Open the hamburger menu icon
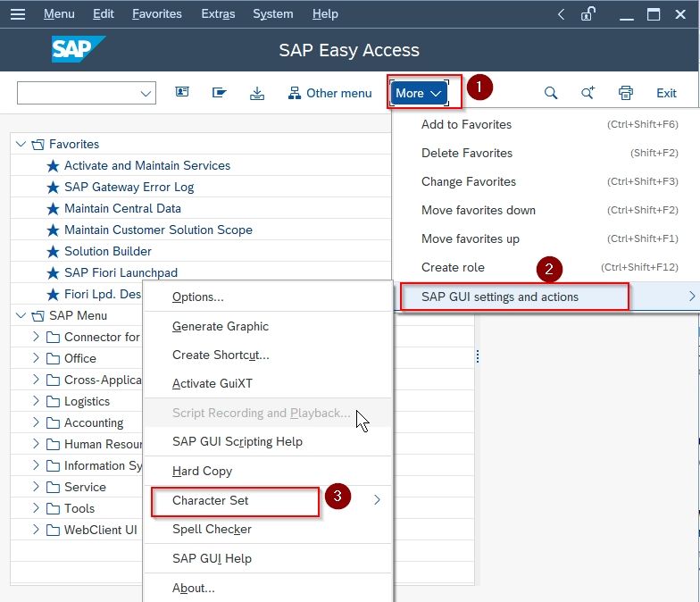Screen dimensions: 700x602 click(18, 14)
